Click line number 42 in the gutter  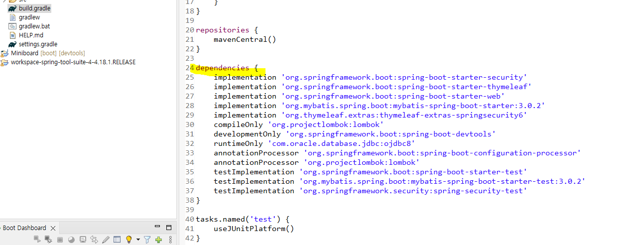click(189, 238)
